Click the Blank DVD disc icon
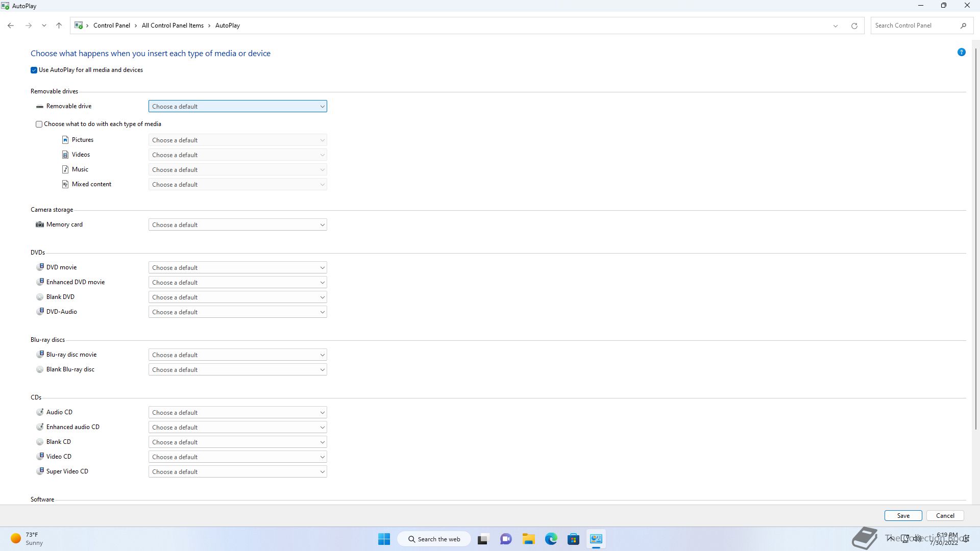Viewport: 980px width, 551px height. coord(40,297)
